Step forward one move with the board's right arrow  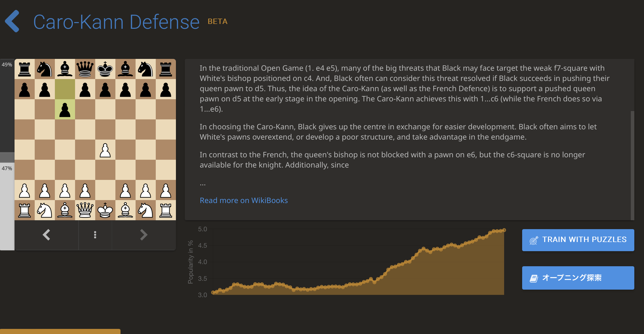coord(144,235)
